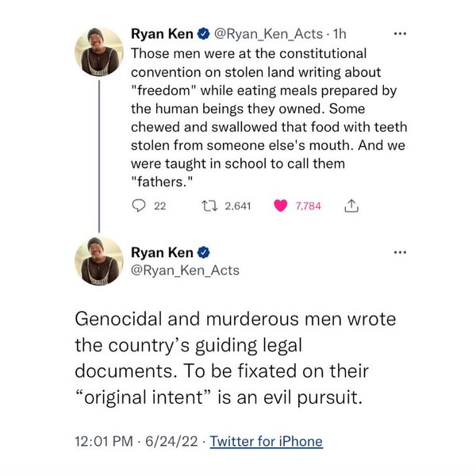This screenshot has height=476, width=476.
Task: Tap the share upload arrow icon
Action: [x=349, y=205]
